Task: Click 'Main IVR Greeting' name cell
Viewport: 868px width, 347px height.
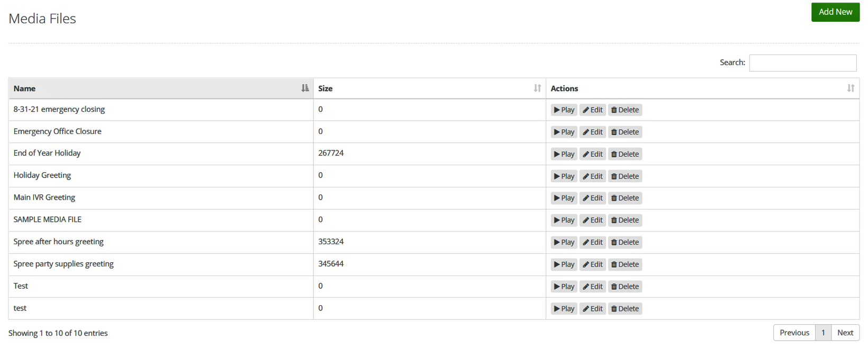Action: pos(161,198)
